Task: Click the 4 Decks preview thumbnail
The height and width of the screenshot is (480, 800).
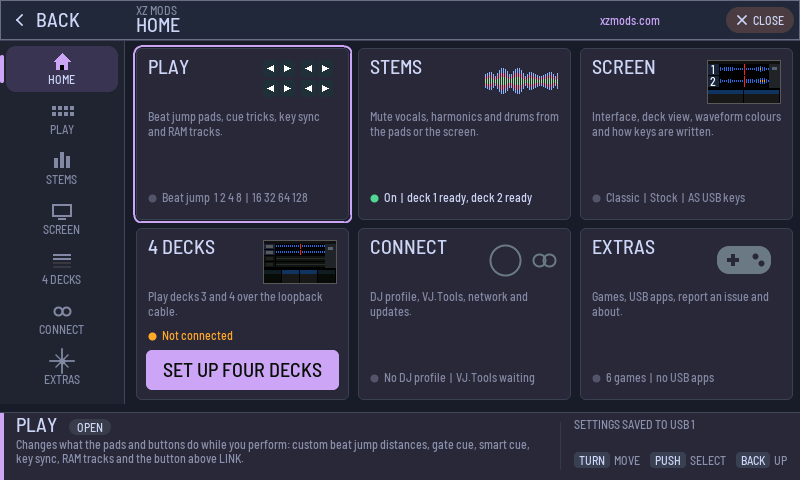Action: coord(299,262)
